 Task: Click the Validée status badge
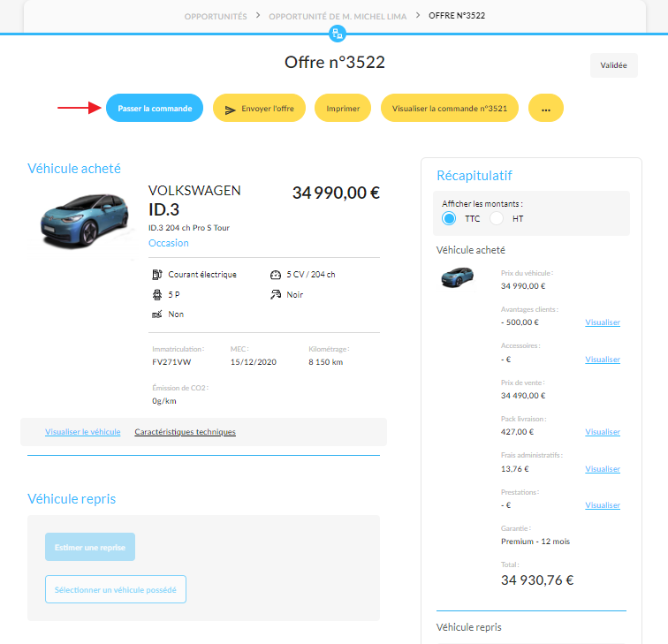click(x=614, y=65)
